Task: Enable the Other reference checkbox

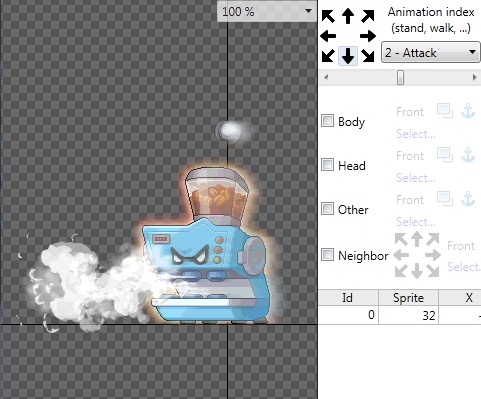Action: [327, 209]
